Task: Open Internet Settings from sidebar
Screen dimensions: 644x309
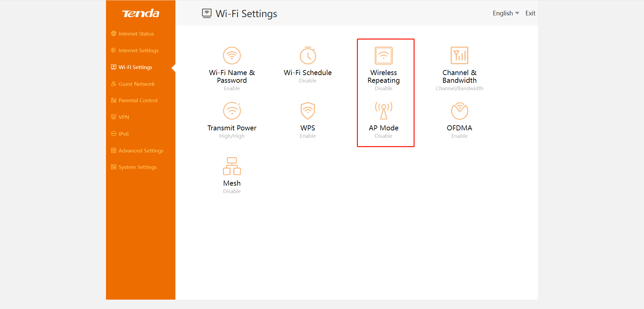Action: (x=138, y=51)
